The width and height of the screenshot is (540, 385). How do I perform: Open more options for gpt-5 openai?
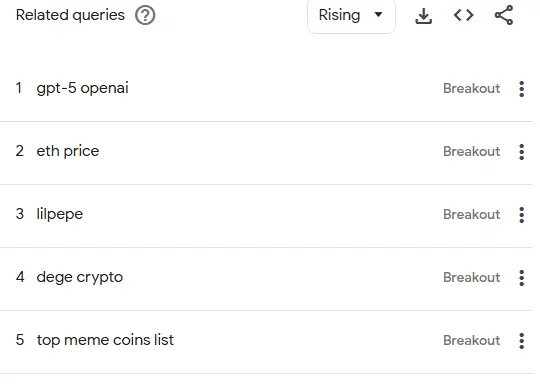point(521,89)
